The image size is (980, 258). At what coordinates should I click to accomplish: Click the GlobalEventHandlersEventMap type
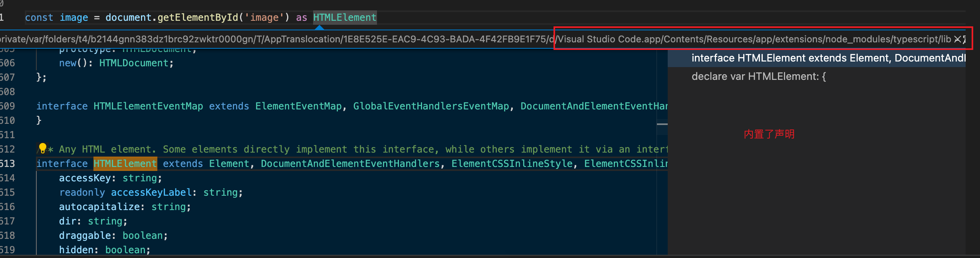pos(431,106)
